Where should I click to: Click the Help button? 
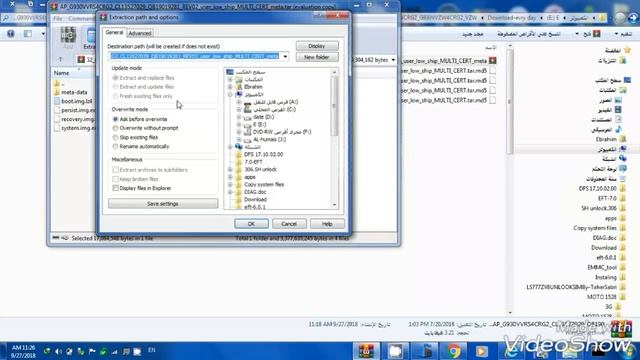point(327,224)
